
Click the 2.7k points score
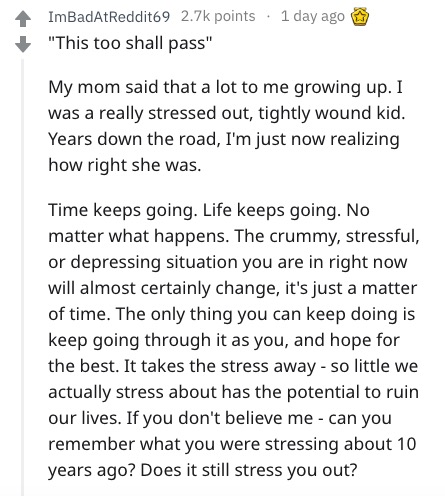218,16
